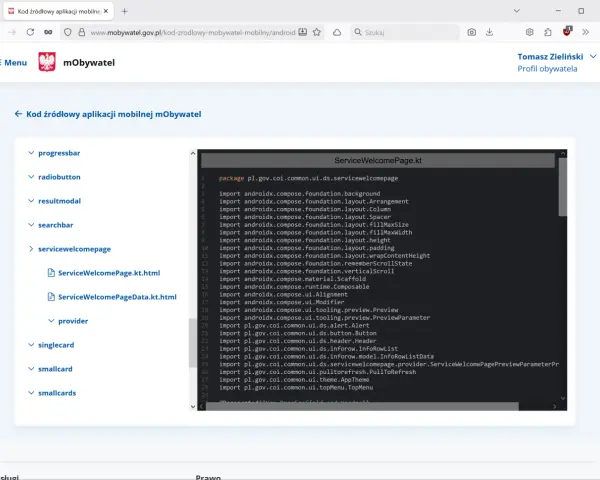
Task: Click the mobywatel.gov.pl address bar
Action: [193, 33]
